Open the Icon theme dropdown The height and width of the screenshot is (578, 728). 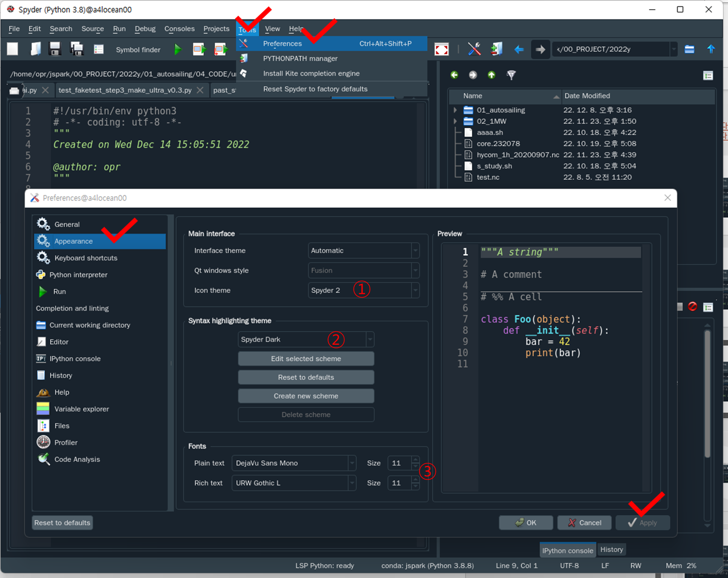click(x=364, y=290)
